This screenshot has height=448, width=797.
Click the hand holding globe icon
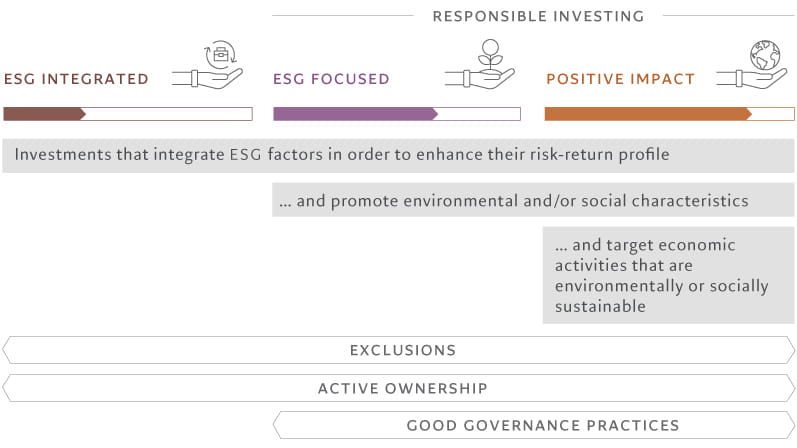(x=757, y=66)
